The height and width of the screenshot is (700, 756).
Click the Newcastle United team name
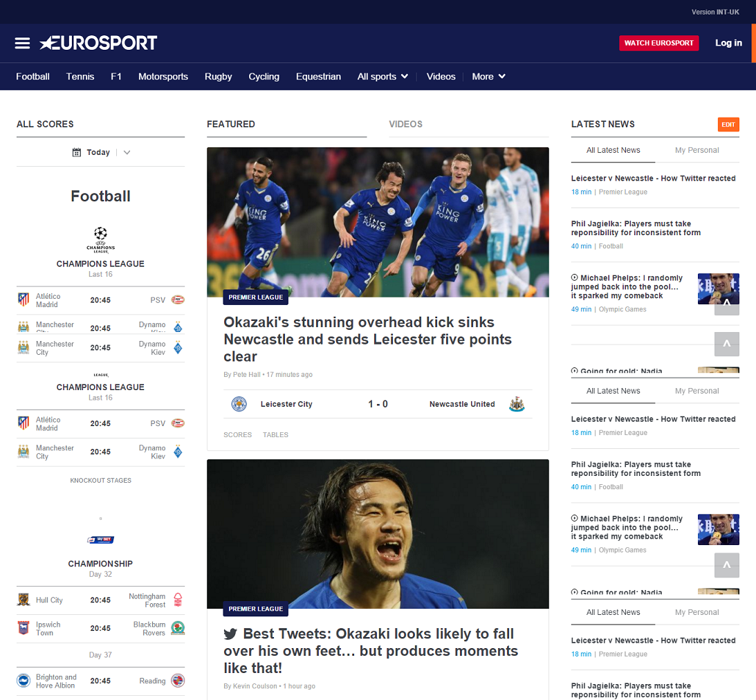tap(462, 404)
